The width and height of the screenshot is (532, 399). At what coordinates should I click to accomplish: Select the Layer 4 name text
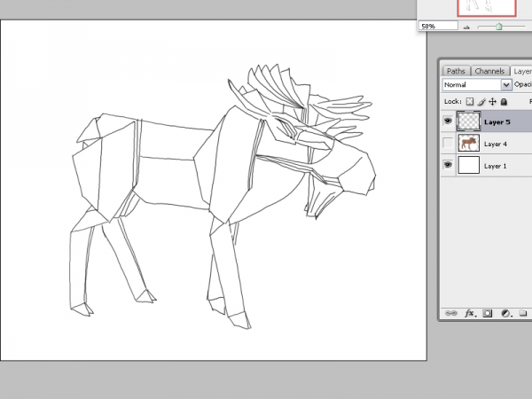click(x=496, y=145)
